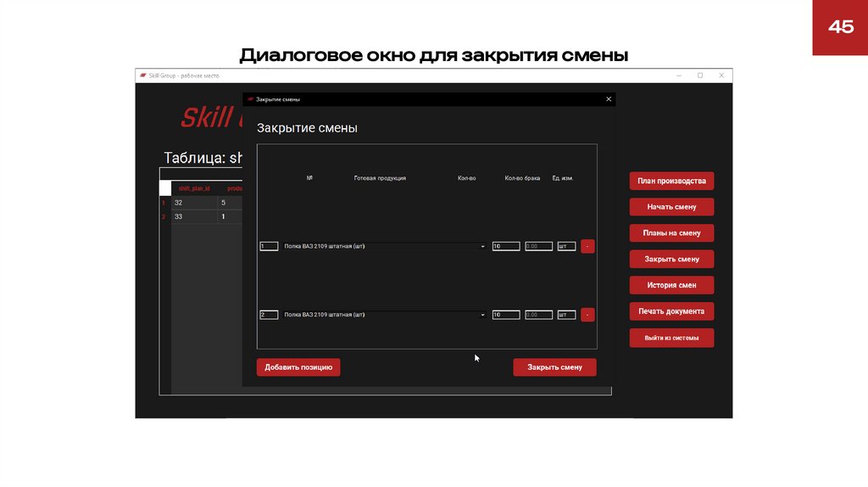The height and width of the screenshot is (487, 868).
Task: Select row header 1 in main table
Action: point(165,203)
